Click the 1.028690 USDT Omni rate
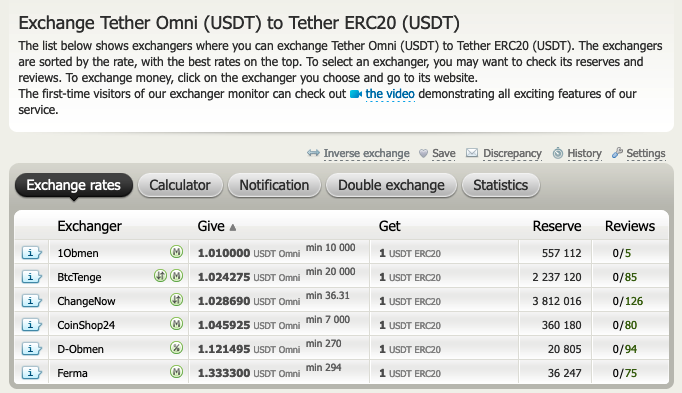The height and width of the screenshot is (393, 682). click(249, 301)
